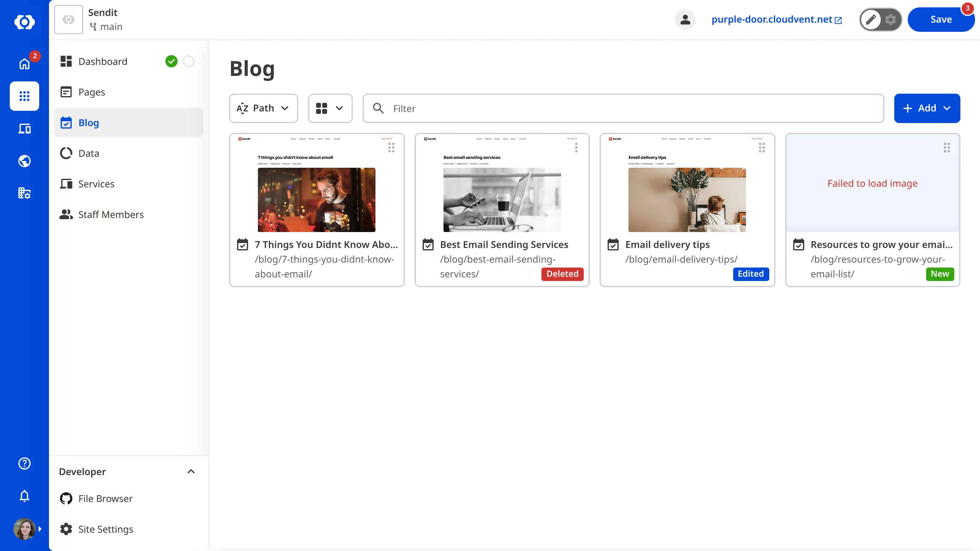The width and height of the screenshot is (980, 551).
Task: Click the CloudCannon logo icon
Action: (24, 22)
